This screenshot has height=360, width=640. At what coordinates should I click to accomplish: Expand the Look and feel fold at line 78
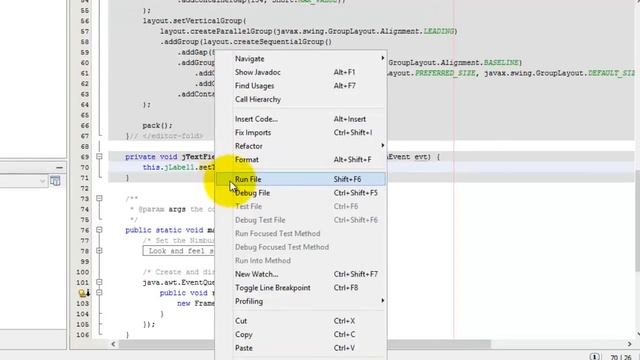(x=99, y=251)
